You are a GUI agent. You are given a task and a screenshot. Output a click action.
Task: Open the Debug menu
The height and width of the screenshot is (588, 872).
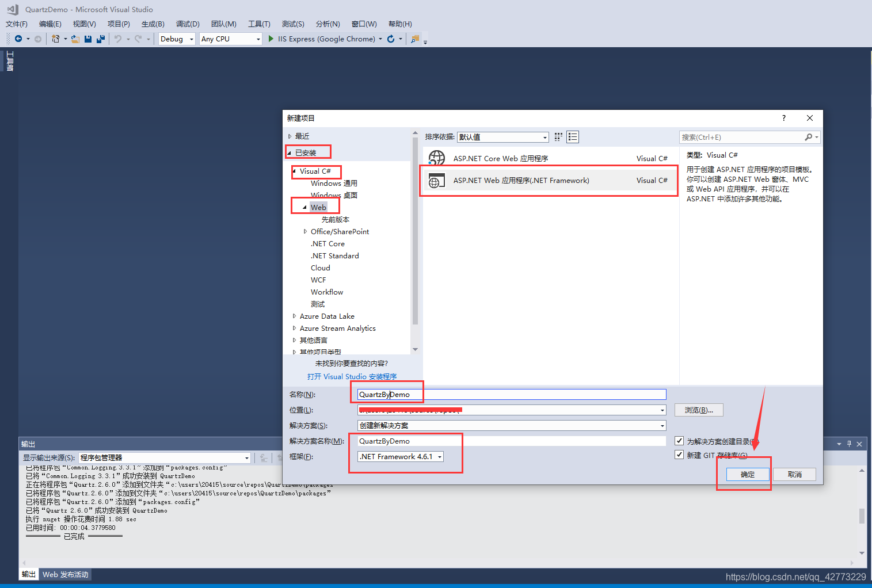pos(188,24)
